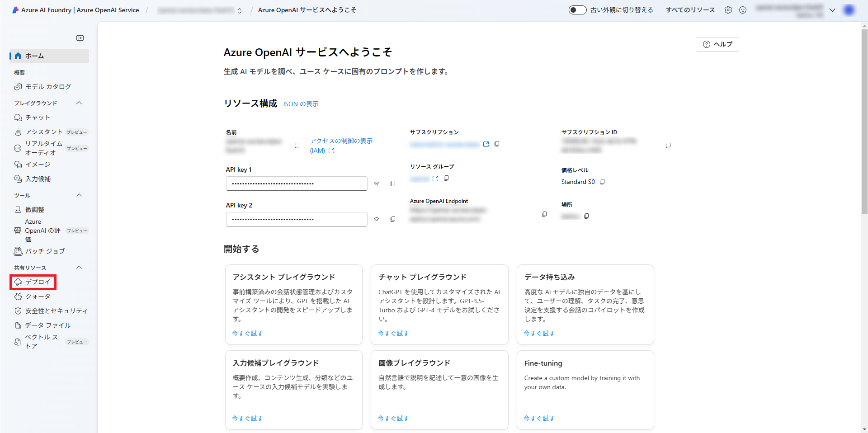View resource configuration as JSON
The image size is (868, 433).
300,104
